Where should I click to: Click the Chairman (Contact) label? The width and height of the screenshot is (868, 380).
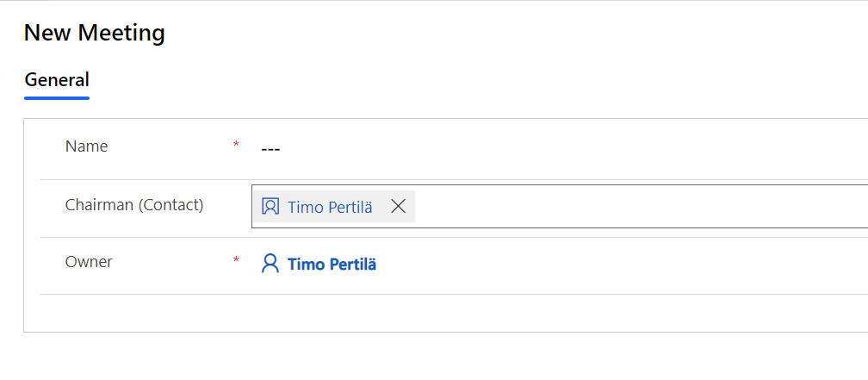pyautogui.click(x=134, y=205)
